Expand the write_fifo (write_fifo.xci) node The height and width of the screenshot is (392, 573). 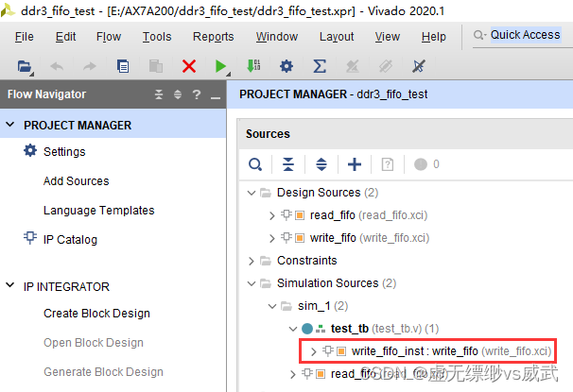pos(272,238)
